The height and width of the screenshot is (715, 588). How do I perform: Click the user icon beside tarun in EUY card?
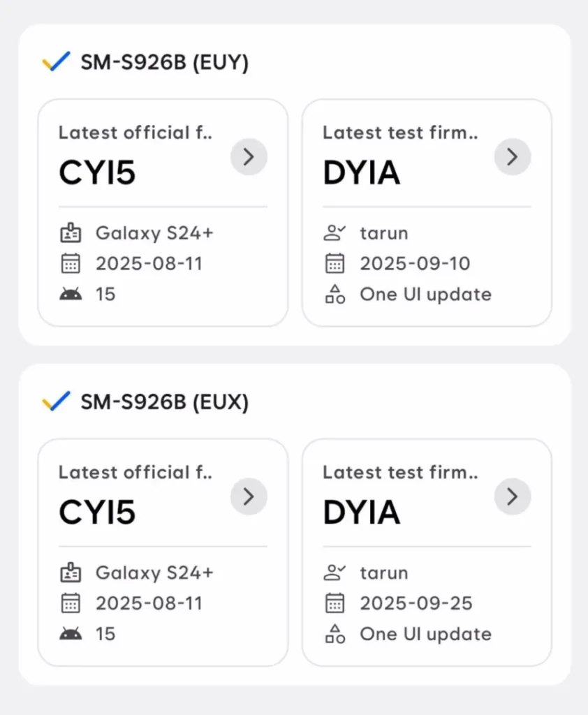coord(335,233)
